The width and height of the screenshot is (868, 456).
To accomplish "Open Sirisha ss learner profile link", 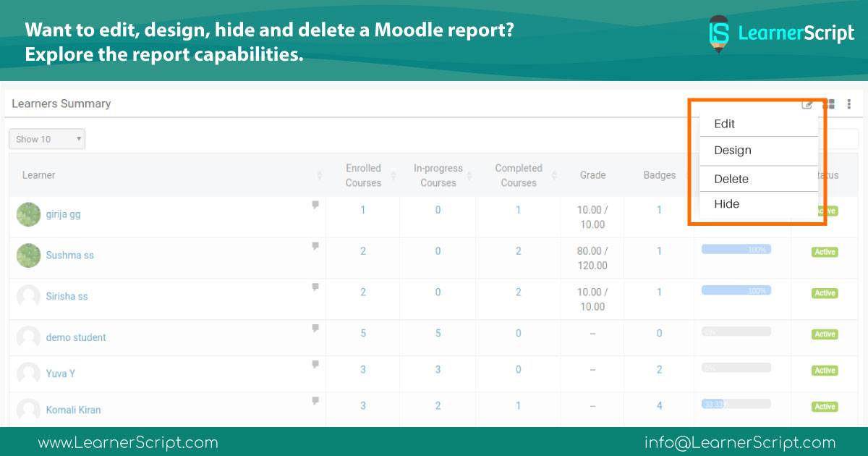I will 67,297.
